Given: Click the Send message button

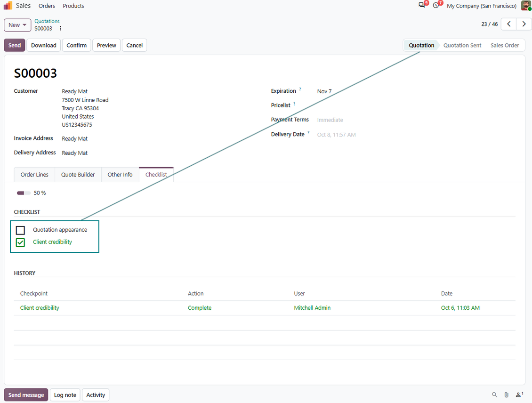Looking at the screenshot, I should [26, 395].
